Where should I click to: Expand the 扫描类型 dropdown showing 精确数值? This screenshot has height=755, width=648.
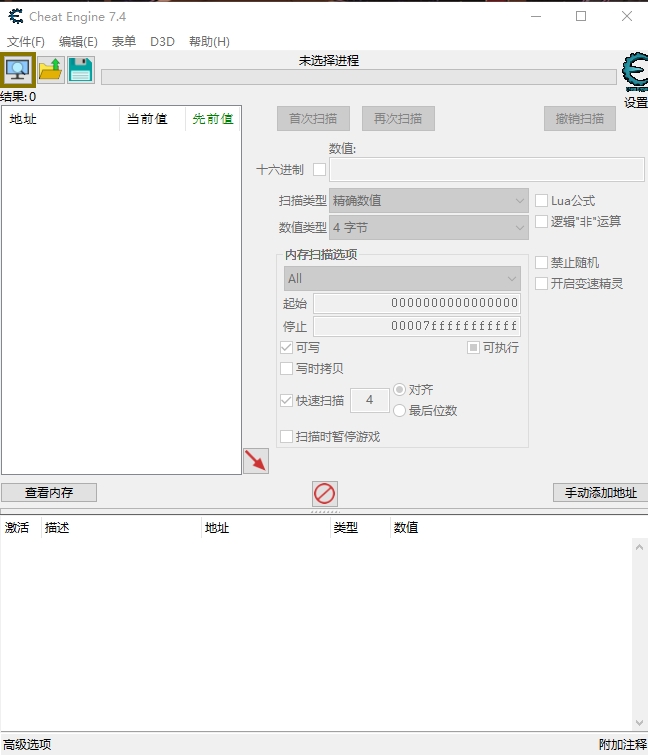coord(429,200)
